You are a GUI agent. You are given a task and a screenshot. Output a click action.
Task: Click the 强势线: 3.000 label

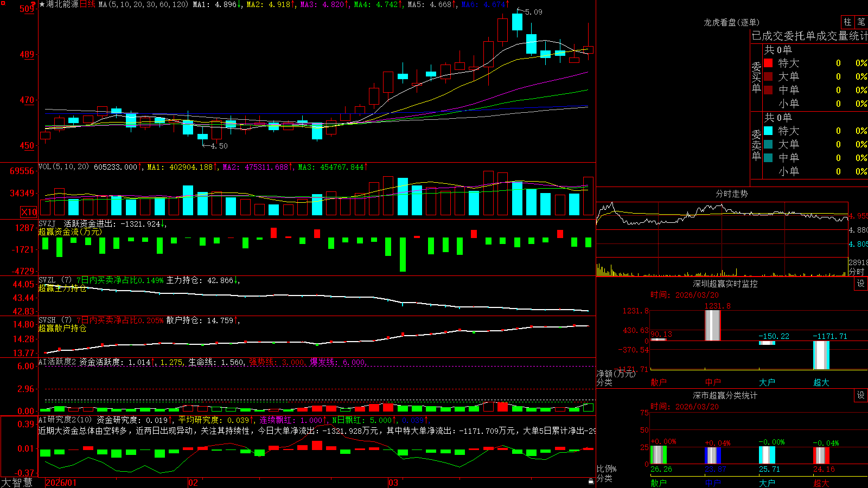point(277,362)
